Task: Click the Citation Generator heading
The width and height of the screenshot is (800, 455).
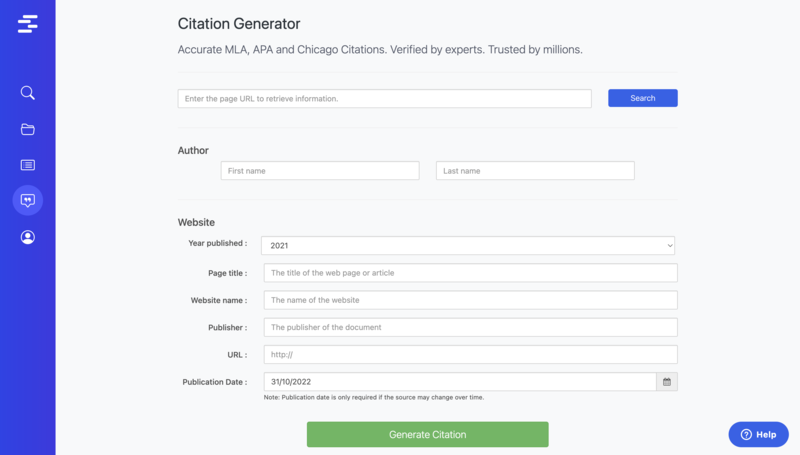Action: 239,23
